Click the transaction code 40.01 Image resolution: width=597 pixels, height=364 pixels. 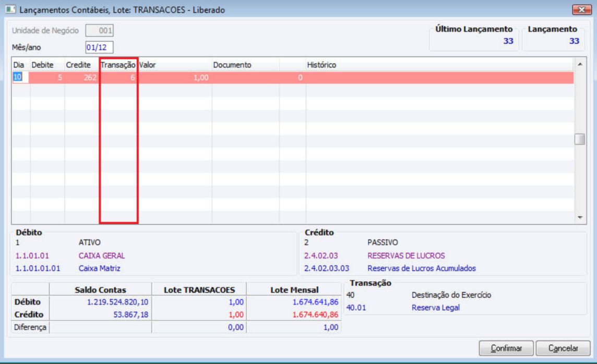pos(356,307)
